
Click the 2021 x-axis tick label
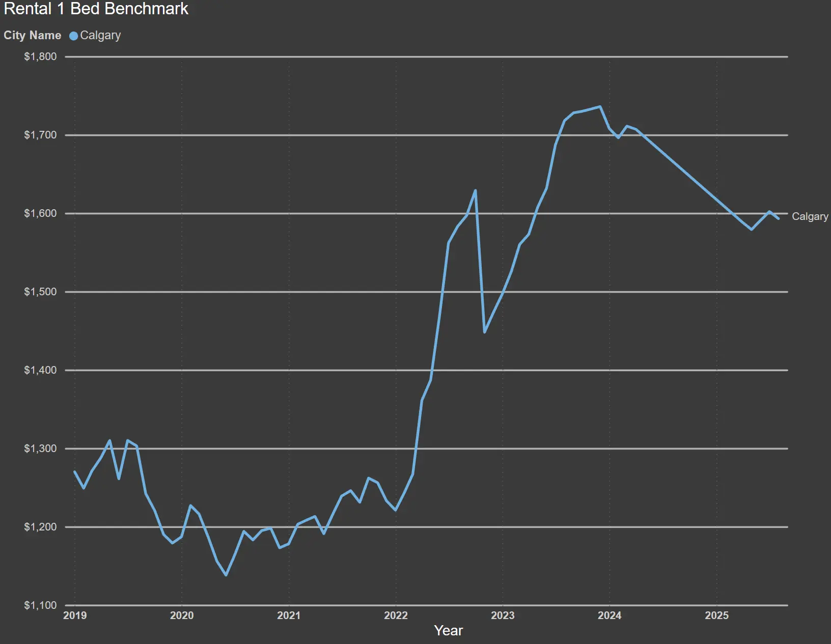click(289, 615)
